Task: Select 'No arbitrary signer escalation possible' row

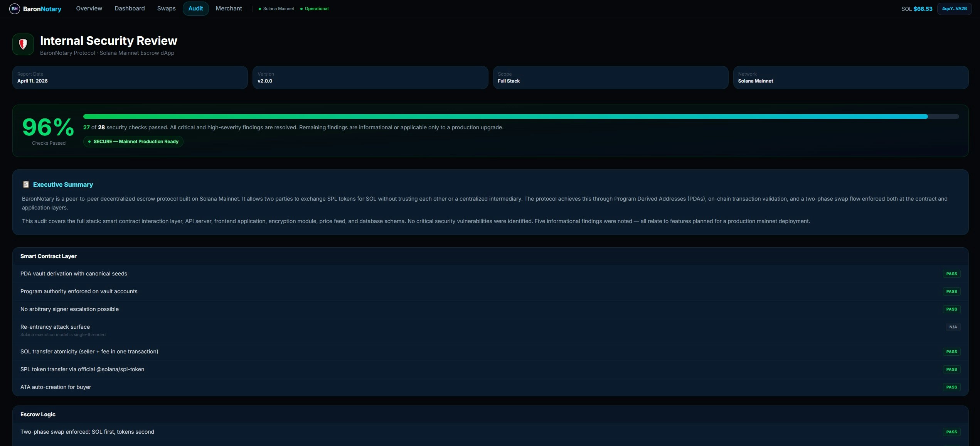Action: click(490, 309)
